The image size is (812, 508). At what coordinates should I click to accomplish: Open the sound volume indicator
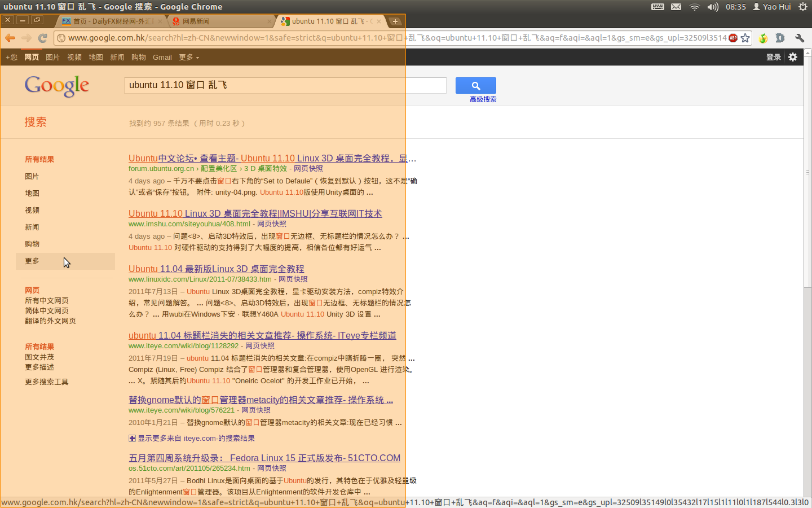(713, 7)
